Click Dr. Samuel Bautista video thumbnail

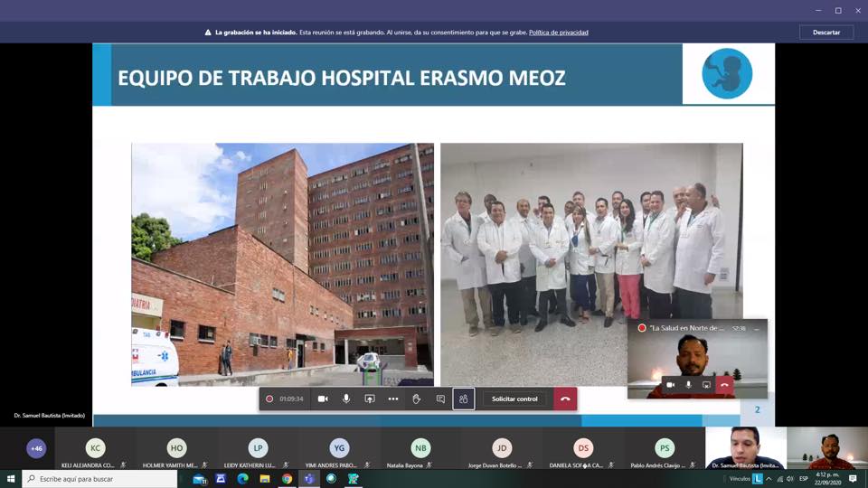(x=746, y=447)
